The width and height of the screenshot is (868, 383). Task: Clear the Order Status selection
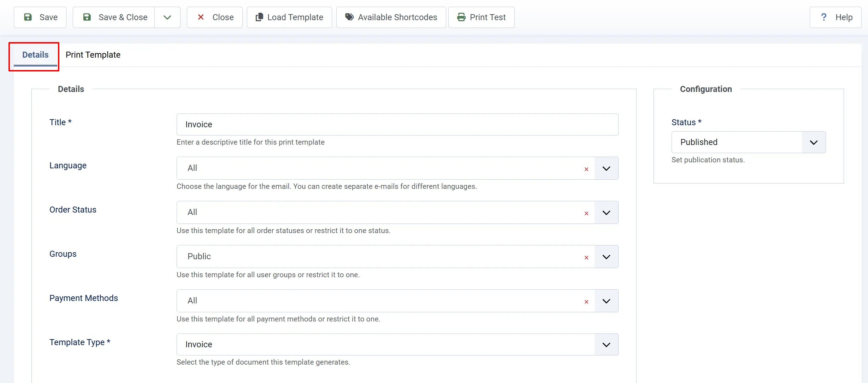(586, 213)
